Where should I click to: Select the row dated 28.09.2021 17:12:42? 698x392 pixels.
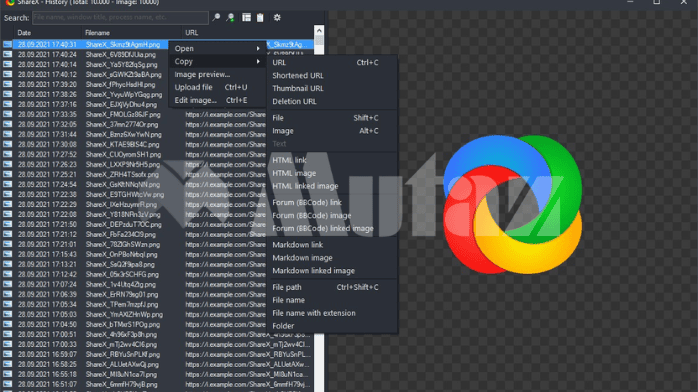157,275
